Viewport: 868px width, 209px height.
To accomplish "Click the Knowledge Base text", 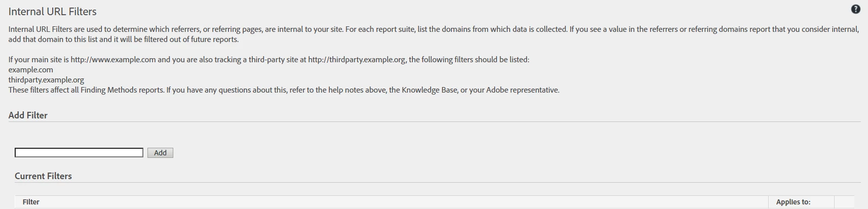I will click(430, 90).
